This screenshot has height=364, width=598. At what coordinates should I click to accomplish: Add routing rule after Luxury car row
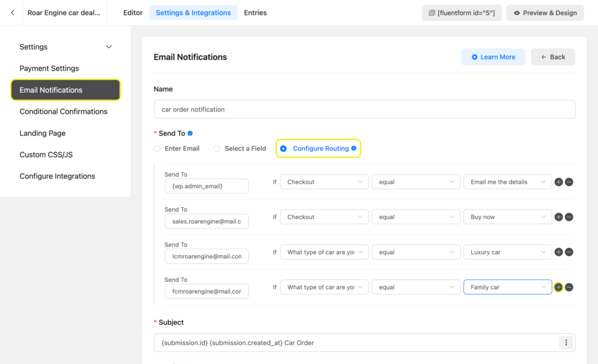[559, 252]
